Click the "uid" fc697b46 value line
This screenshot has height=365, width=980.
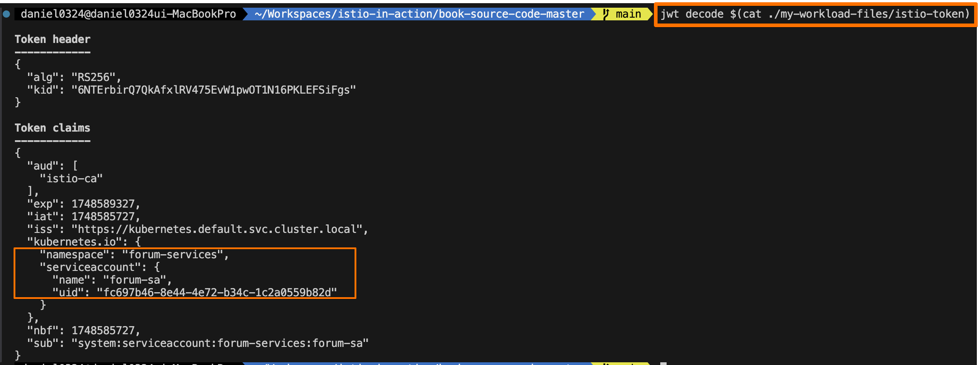pyautogui.click(x=195, y=293)
